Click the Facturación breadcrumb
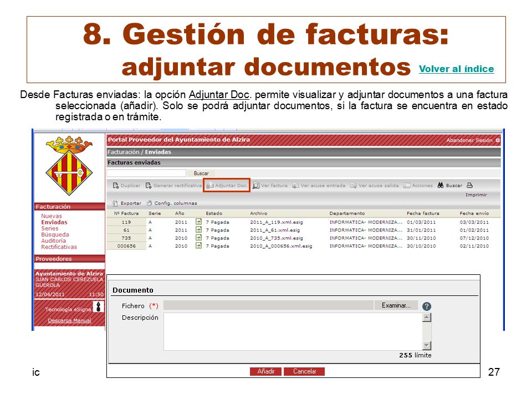Viewport: 532px width, 399px height. pyautogui.click(x=123, y=152)
